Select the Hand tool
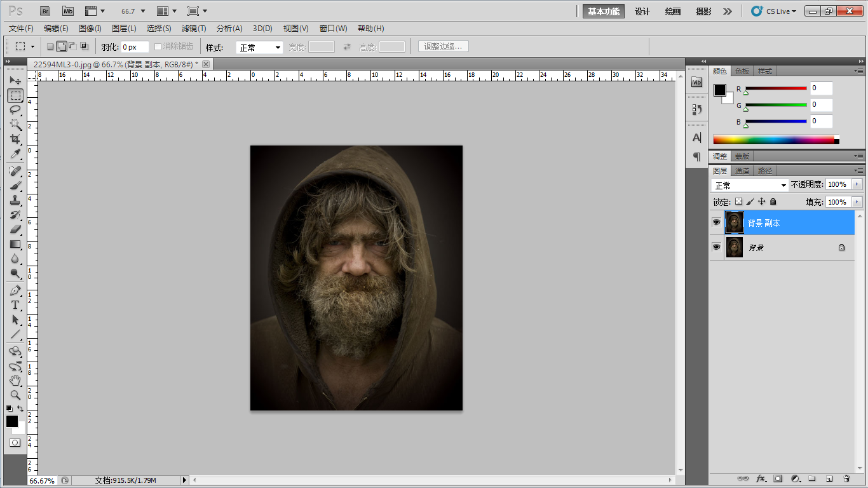This screenshot has height=488, width=868. (15, 381)
